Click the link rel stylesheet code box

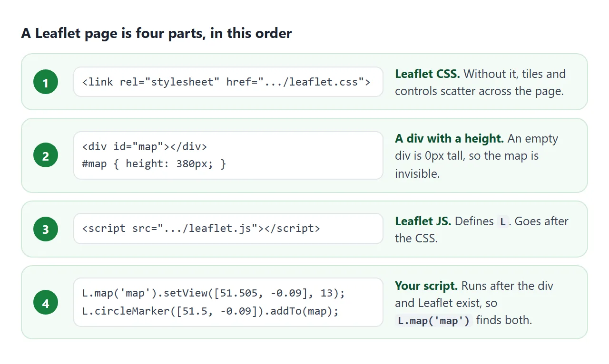228,82
